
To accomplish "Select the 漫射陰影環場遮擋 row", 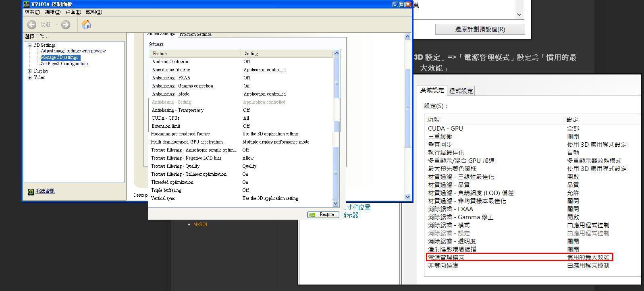I will coord(533,249).
